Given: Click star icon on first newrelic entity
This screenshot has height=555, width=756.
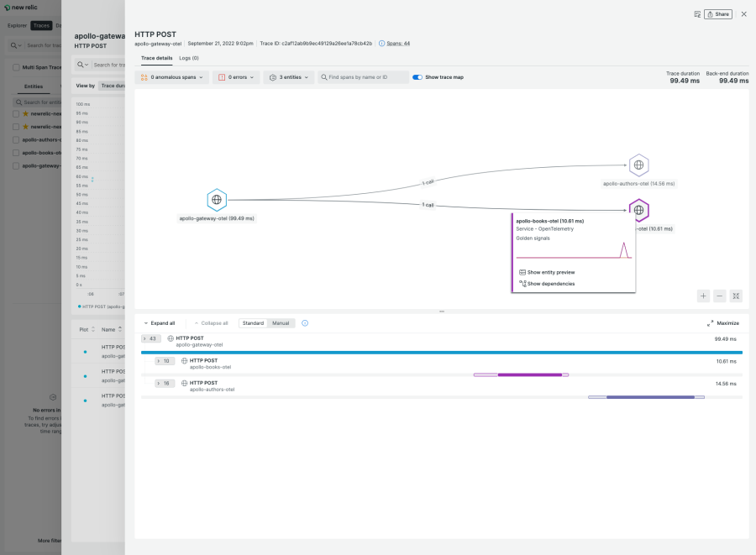Looking at the screenshot, I should 25,113.
